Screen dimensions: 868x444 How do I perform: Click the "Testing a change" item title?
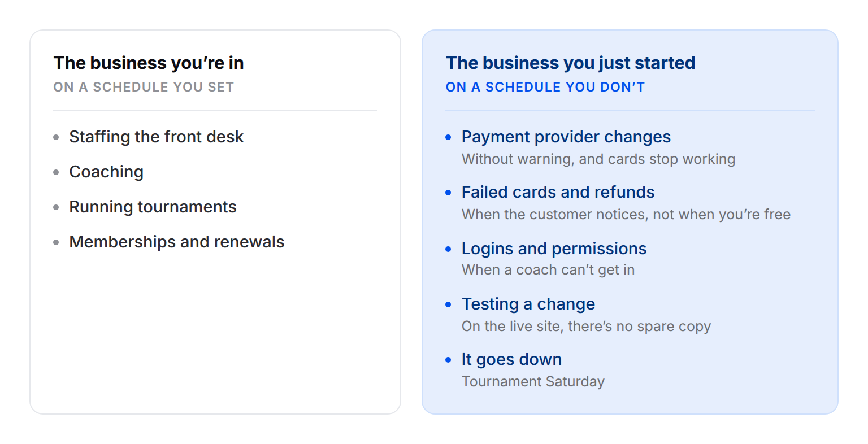528,304
